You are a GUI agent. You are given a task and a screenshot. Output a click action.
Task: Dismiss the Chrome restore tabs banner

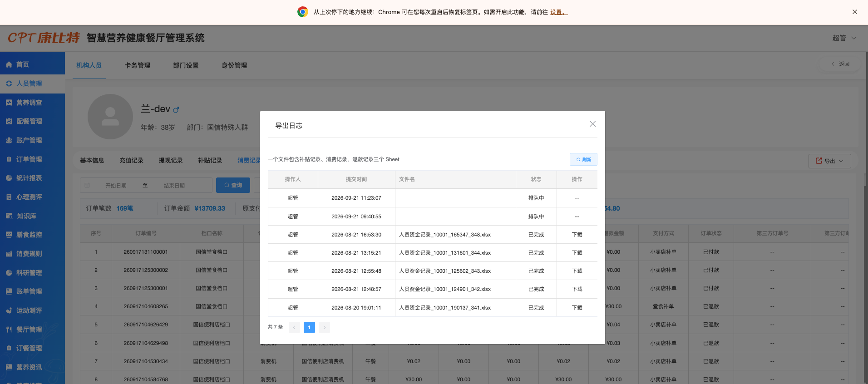(855, 12)
